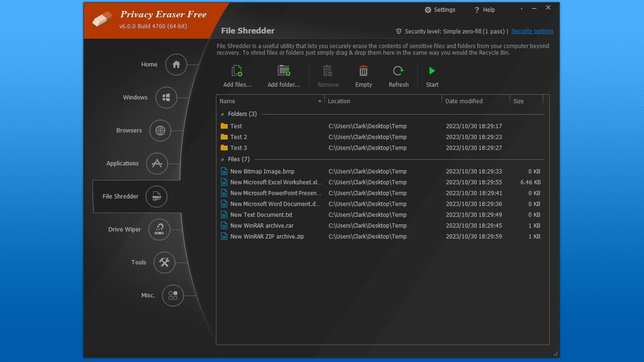Click the Empty trash icon
The image size is (644, 362).
coord(363,70)
